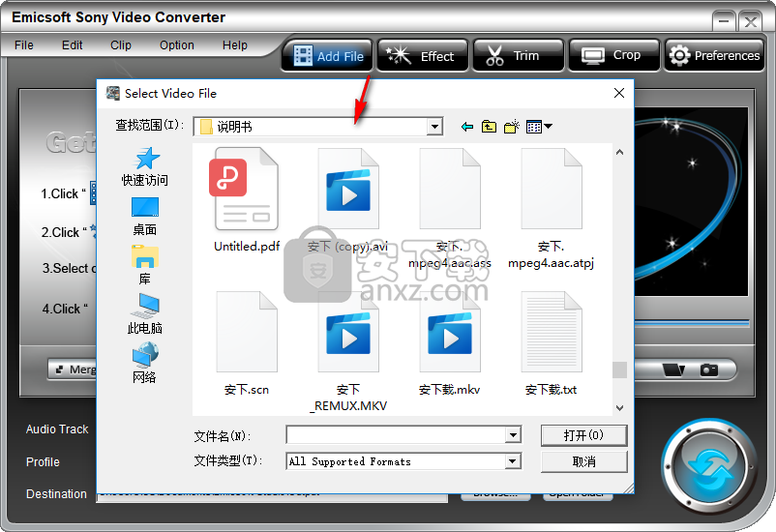Close the Select Video File dialog
776x532 pixels.
pyautogui.click(x=618, y=93)
